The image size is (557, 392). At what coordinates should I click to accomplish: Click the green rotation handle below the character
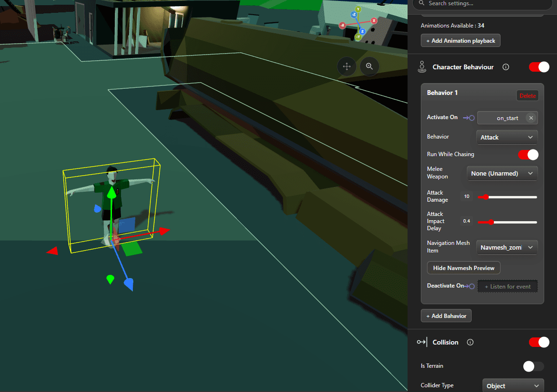coord(111,280)
